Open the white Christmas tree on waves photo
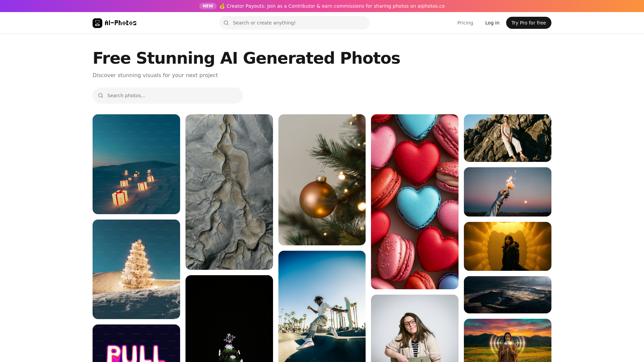The image size is (644, 362). tap(136, 269)
